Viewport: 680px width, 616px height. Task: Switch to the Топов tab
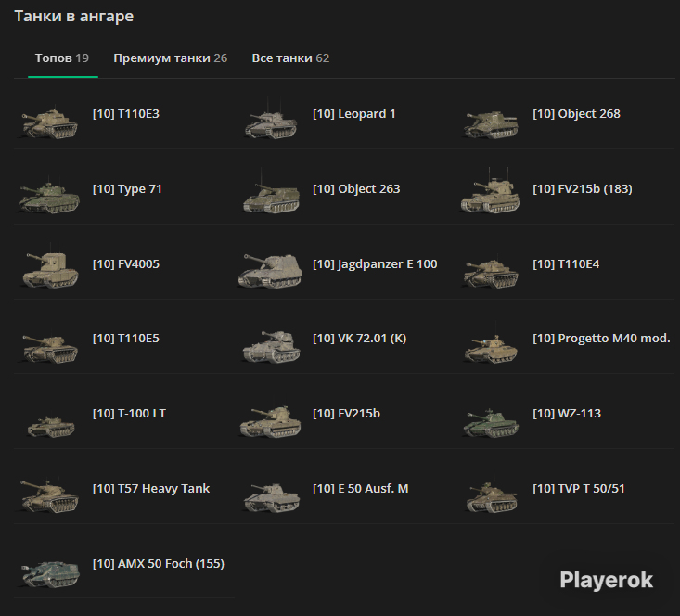coord(62,58)
